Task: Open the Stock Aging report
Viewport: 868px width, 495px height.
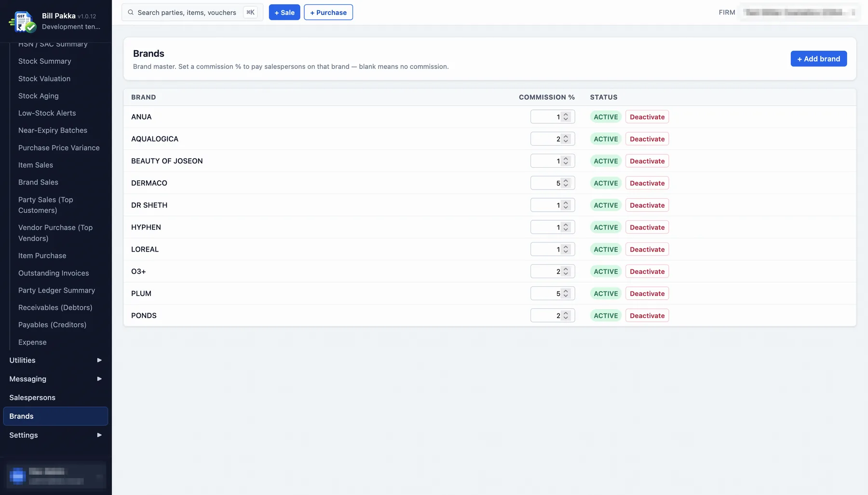Action: coord(39,96)
